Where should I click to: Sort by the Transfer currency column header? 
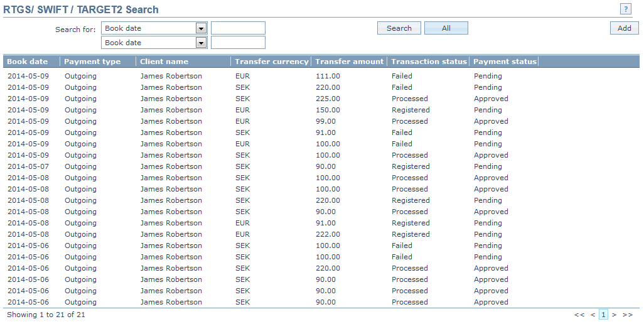(272, 62)
